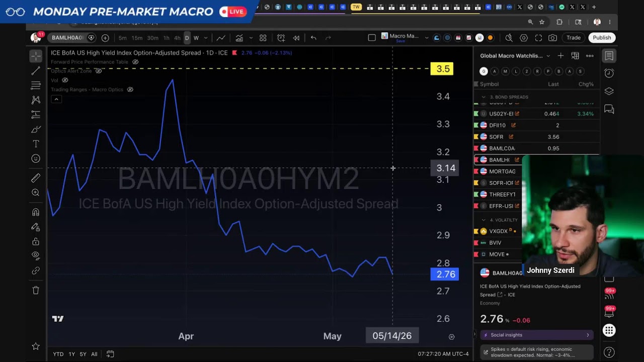This screenshot has height=362, width=644.
Task: Show the Vol indicator
Action: 65,80
